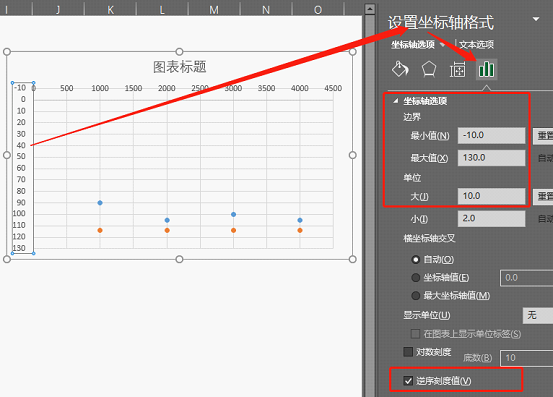
Task: Uncheck the 逆序刻度值 checkbox
Action: click(x=408, y=381)
